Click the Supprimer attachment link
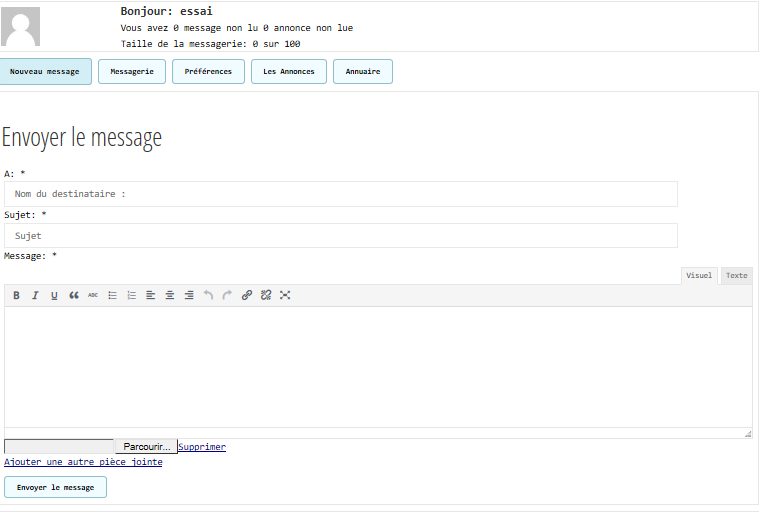This screenshot has width=763, height=512. (202, 447)
